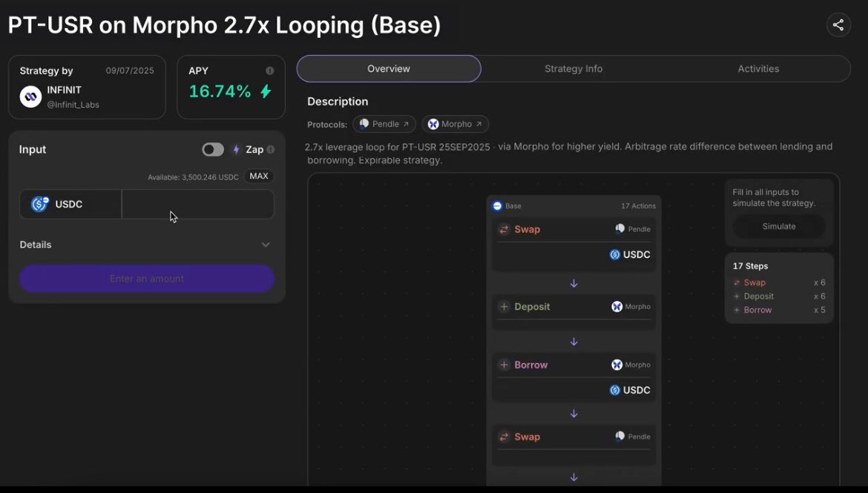Click the Pendle icon in last Swap step
This screenshot has width=868, height=493.
click(620, 437)
